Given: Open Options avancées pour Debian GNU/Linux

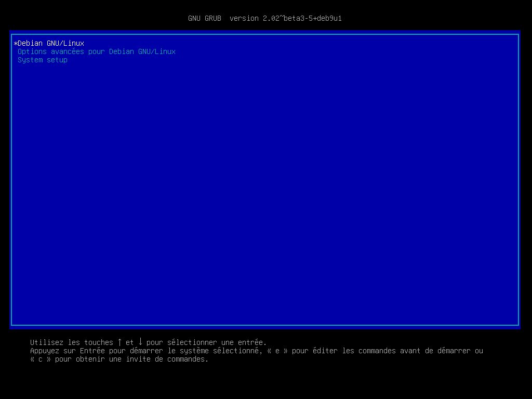Looking at the screenshot, I should click(97, 51).
